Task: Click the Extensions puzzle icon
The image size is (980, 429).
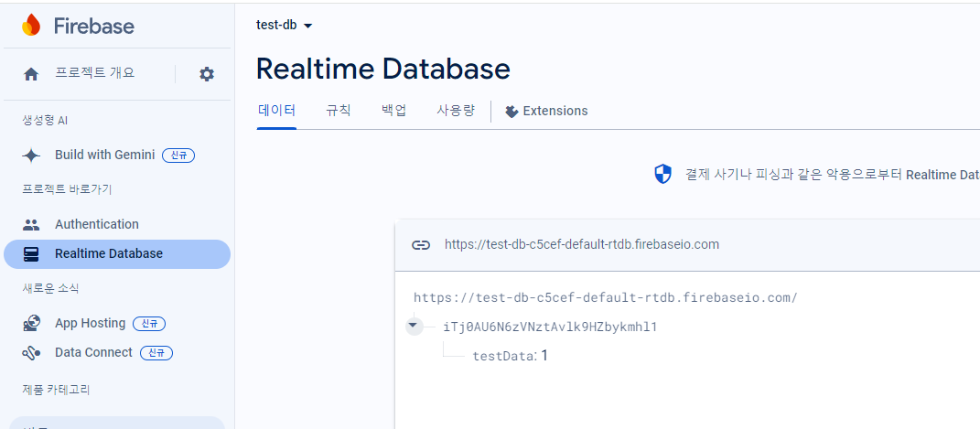Action: (512, 112)
